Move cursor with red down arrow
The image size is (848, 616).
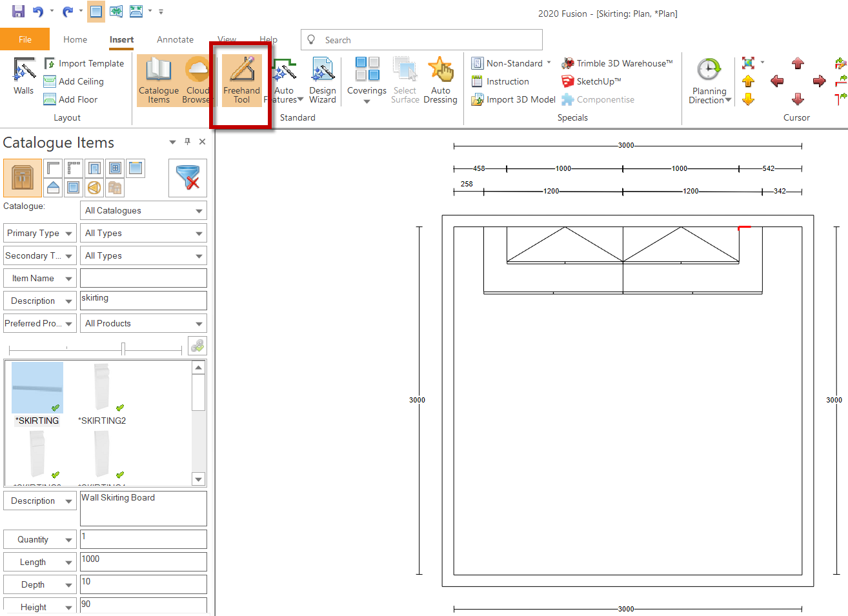pyautogui.click(x=798, y=99)
